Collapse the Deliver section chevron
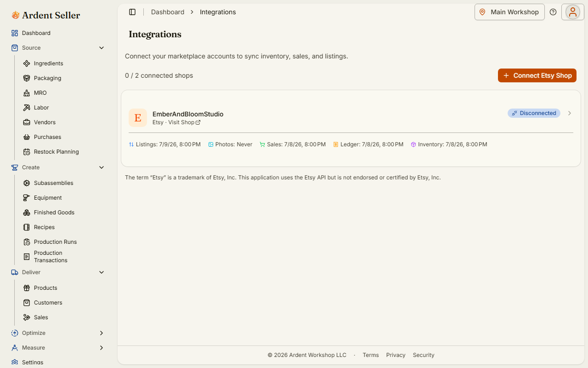 click(x=102, y=272)
